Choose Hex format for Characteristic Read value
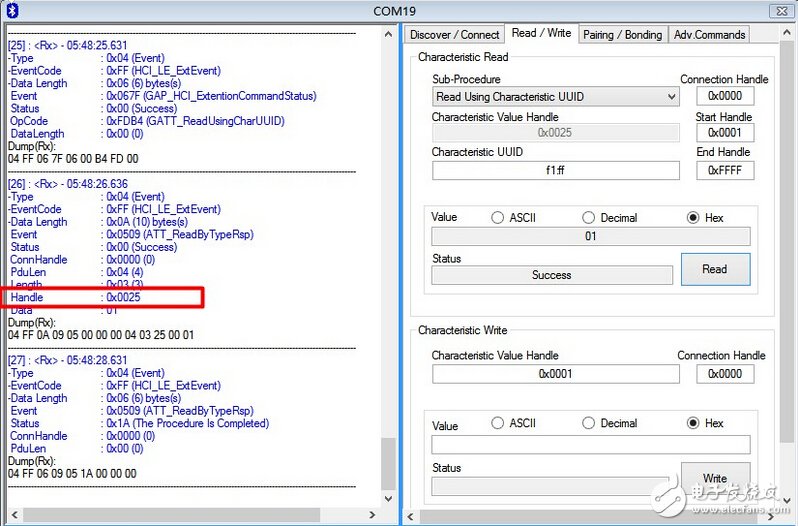The height and width of the screenshot is (526, 798). 693,218
